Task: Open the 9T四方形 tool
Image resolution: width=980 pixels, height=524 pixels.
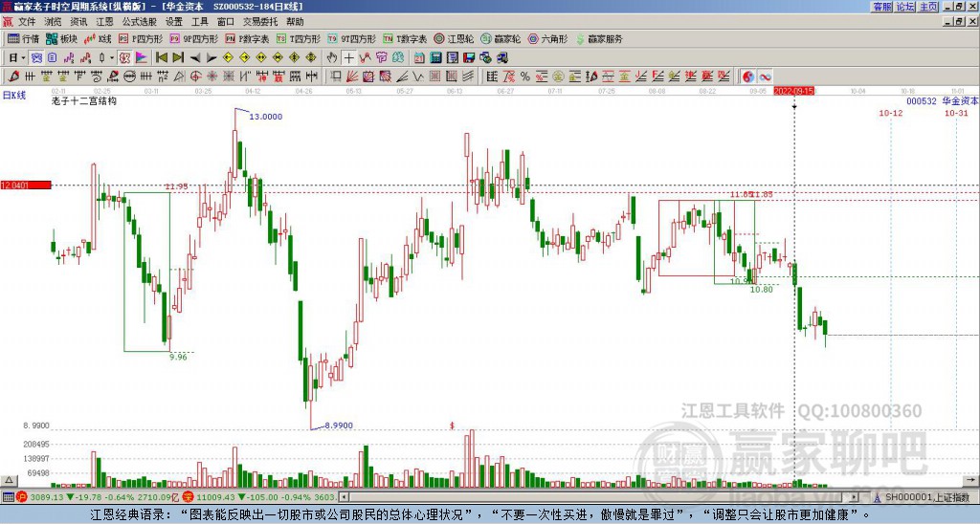Action: [352, 38]
